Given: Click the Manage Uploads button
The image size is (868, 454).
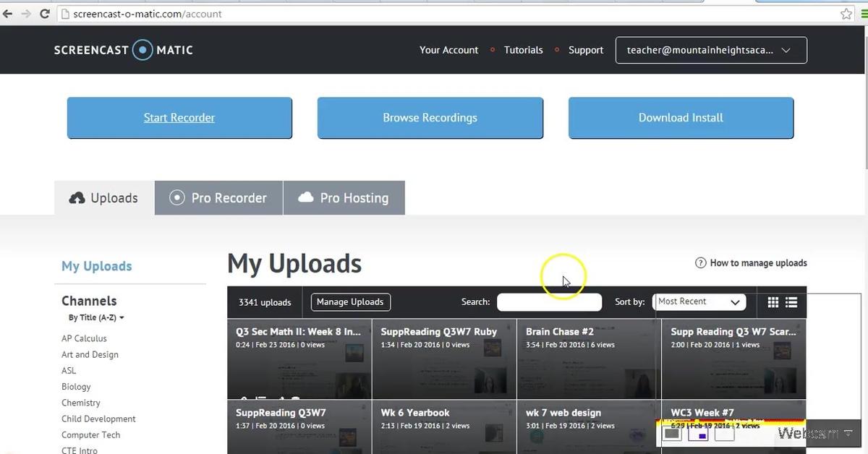Looking at the screenshot, I should click(351, 302).
